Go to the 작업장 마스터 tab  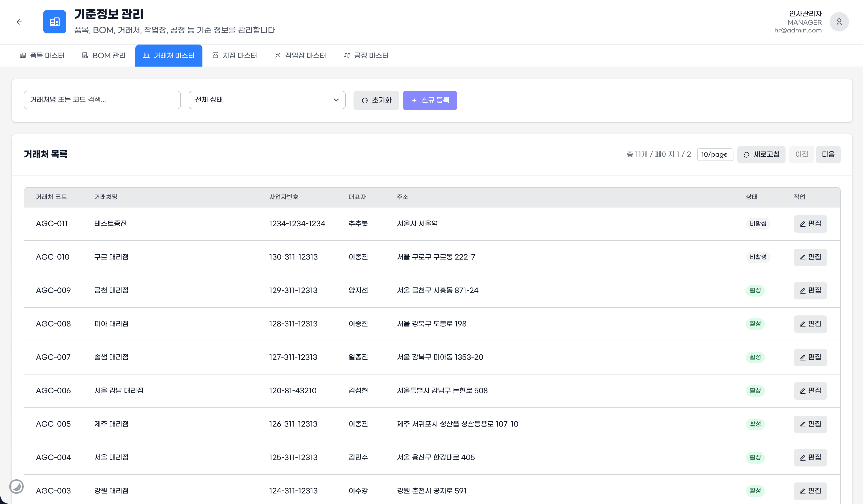point(300,55)
